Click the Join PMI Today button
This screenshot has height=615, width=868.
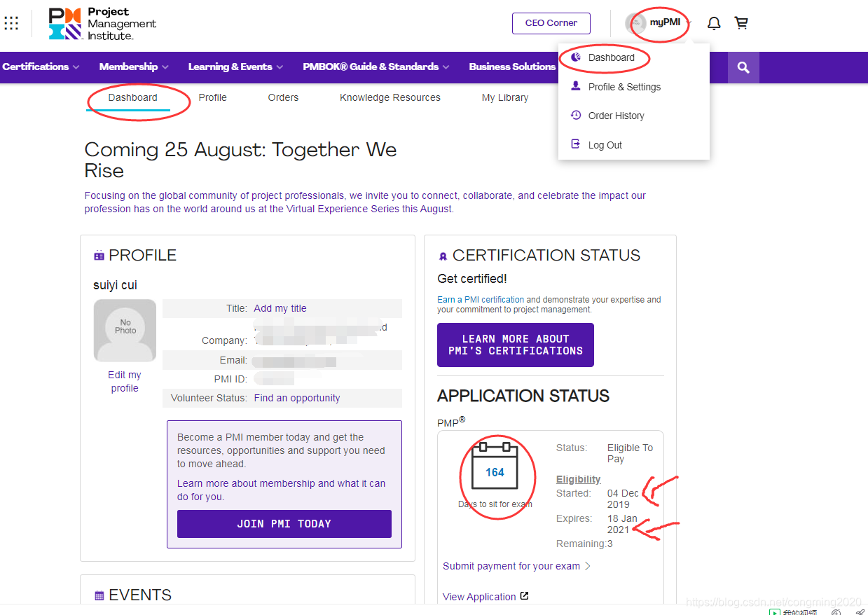point(284,524)
